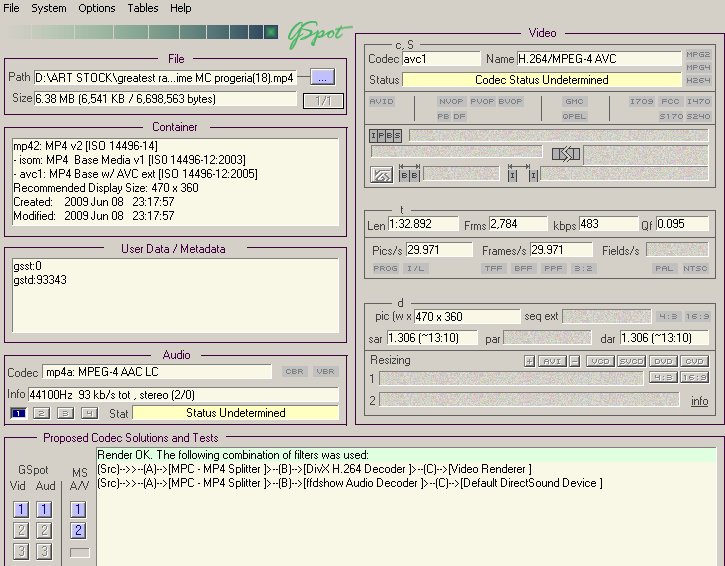Select audio stream 2 button
The width and height of the screenshot is (725, 566).
tap(41, 413)
